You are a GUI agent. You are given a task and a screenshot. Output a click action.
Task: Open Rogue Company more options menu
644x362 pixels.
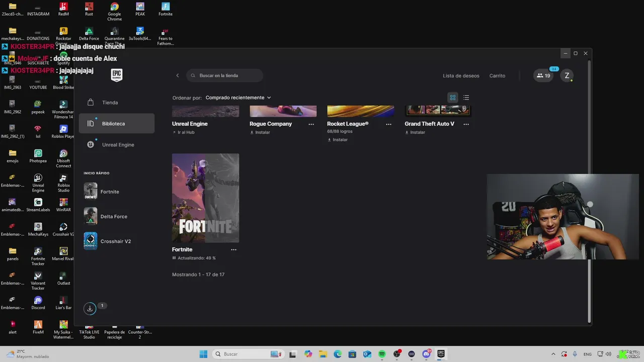click(311, 124)
